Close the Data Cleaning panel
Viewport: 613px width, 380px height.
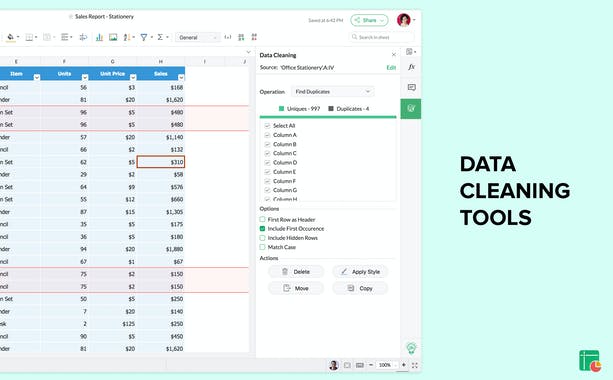(x=394, y=55)
